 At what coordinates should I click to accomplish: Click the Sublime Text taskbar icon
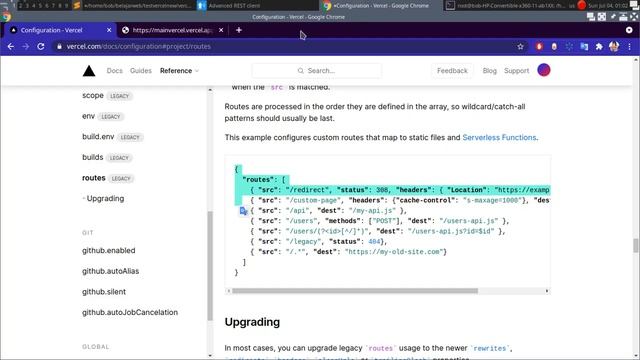point(76,5)
